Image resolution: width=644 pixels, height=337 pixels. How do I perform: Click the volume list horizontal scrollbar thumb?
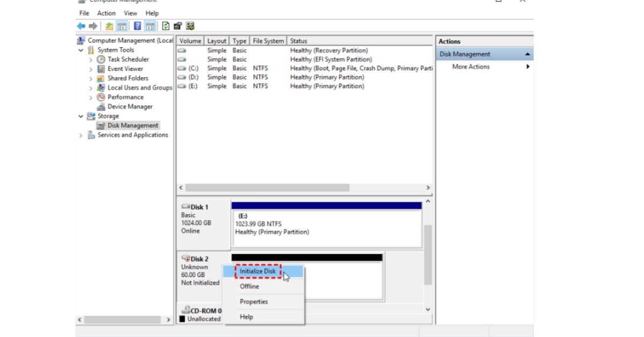pyautogui.click(x=267, y=188)
